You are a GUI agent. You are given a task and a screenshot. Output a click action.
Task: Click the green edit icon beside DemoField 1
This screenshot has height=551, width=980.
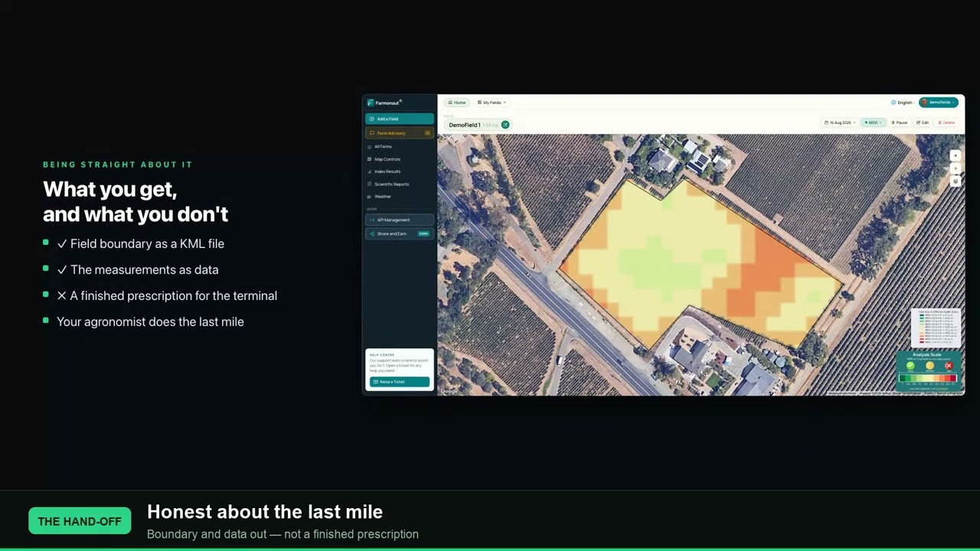pyautogui.click(x=505, y=125)
